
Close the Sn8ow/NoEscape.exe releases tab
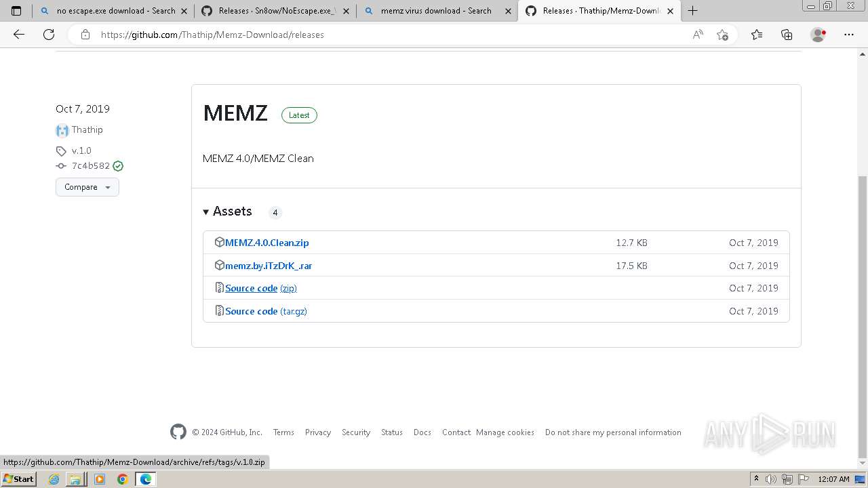pyautogui.click(x=346, y=11)
